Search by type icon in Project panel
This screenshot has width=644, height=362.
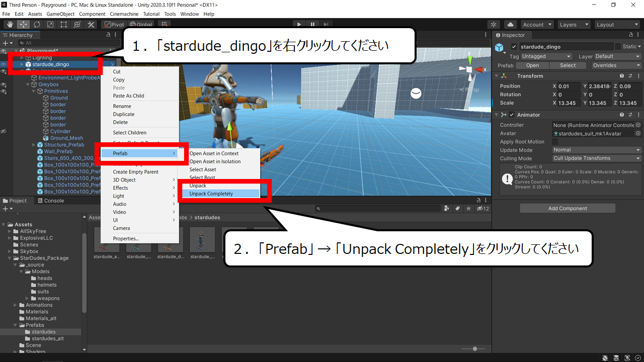(447, 208)
